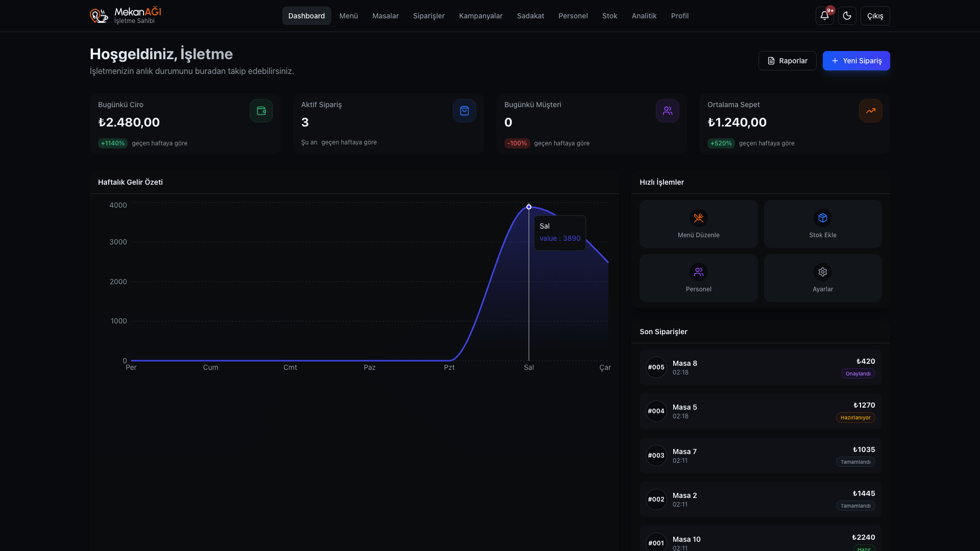Open the Kampanyalar page
Image resolution: width=980 pixels, height=551 pixels.
(480, 16)
